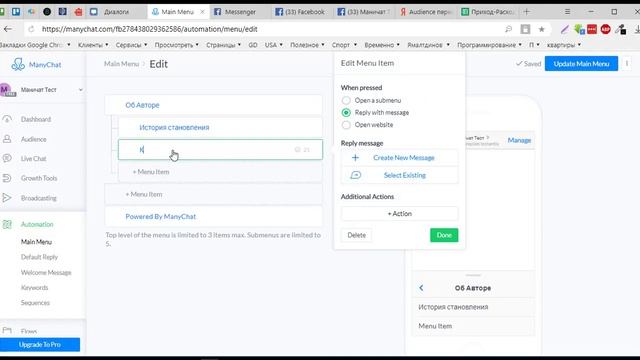Select the Open website radio option

tap(346, 125)
